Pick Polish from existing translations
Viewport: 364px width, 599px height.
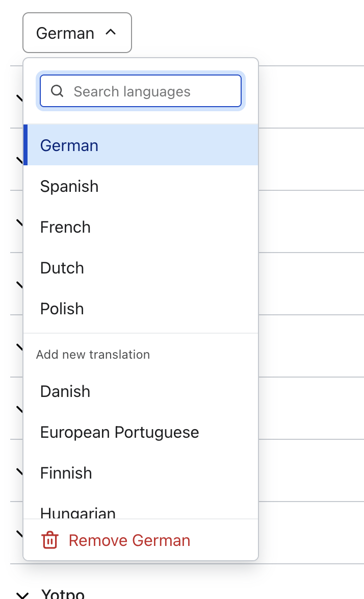(x=62, y=309)
